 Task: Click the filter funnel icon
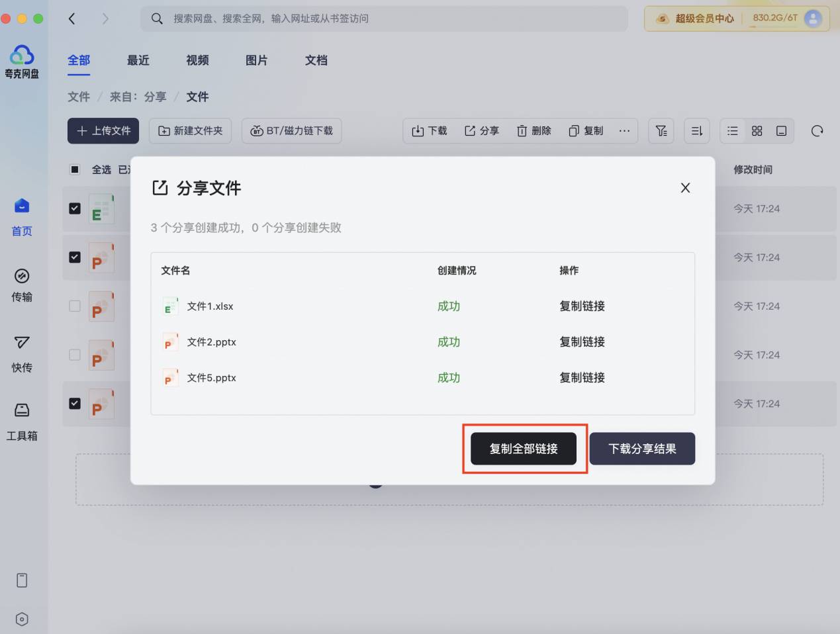(661, 131)
